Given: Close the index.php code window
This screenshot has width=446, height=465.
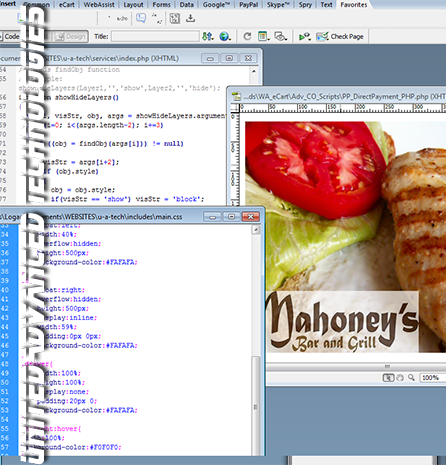Looking at the screenshot, I should [x=248, y=58].
